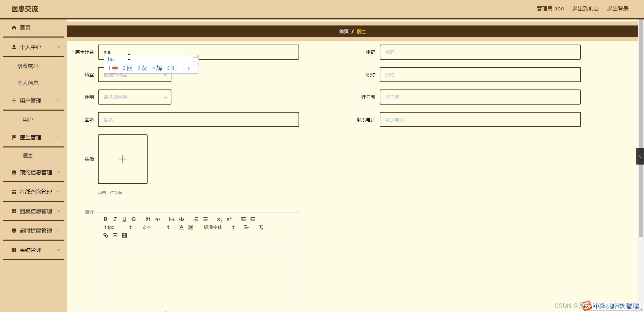
Task: Open the 文本 heading style dropdown
Action: [x=156, y=227]
